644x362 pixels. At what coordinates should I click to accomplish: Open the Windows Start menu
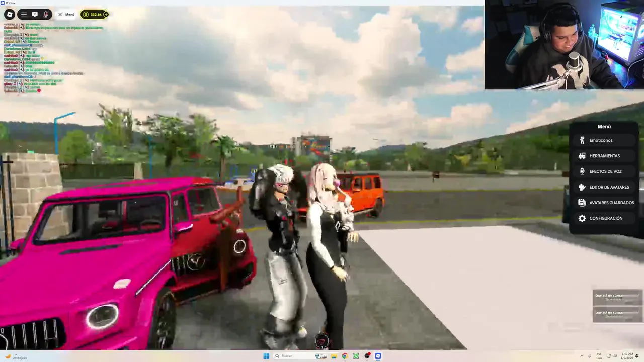click(266, 356)
